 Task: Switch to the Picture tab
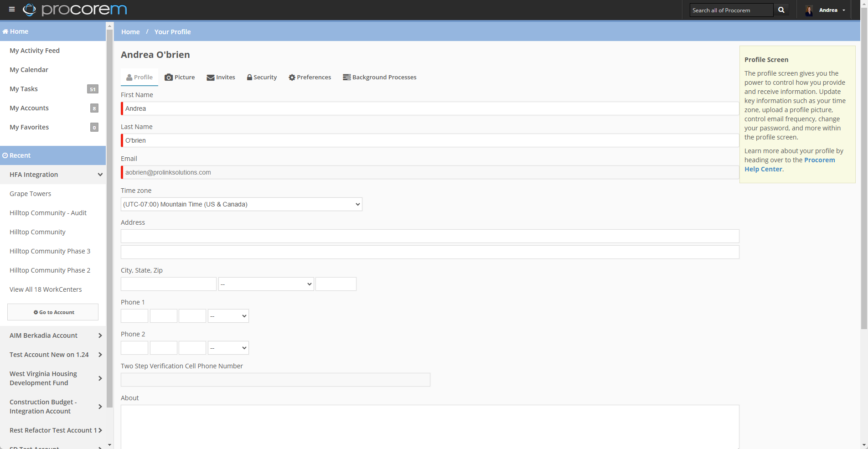[180, 77]
